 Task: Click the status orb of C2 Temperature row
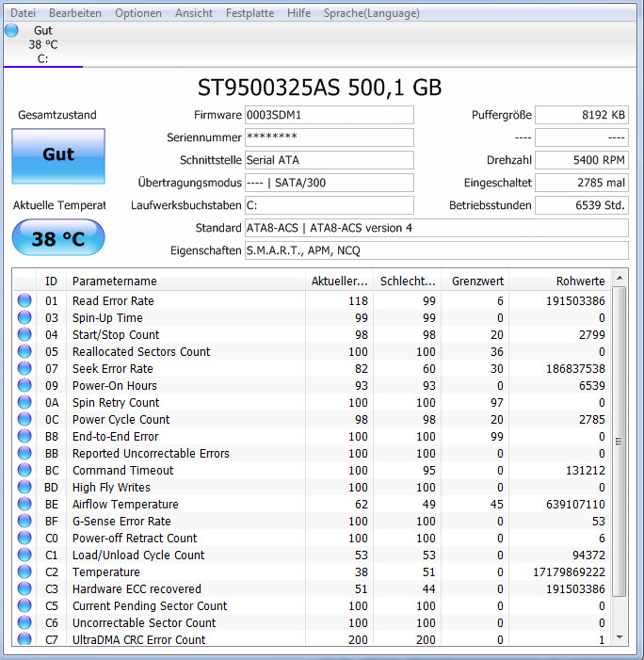24,571
